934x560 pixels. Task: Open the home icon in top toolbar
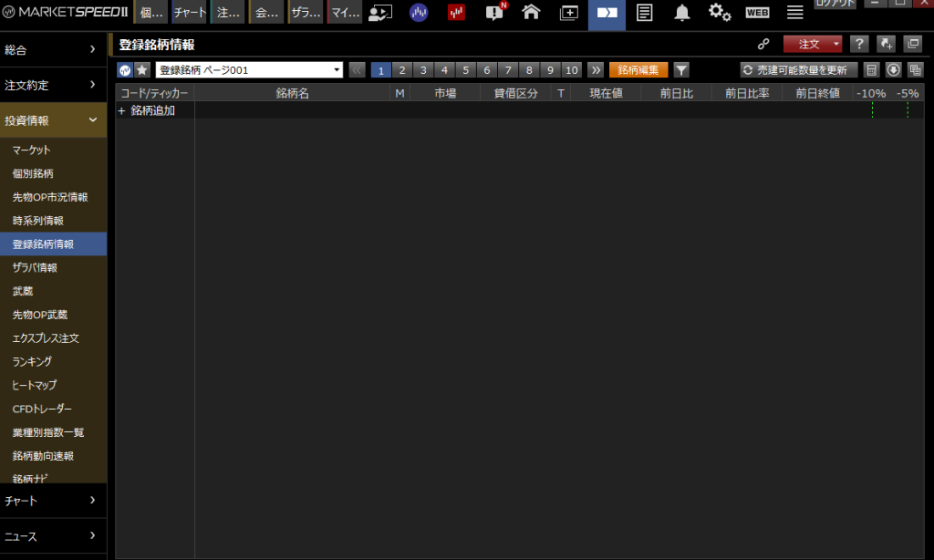point(531,13)
